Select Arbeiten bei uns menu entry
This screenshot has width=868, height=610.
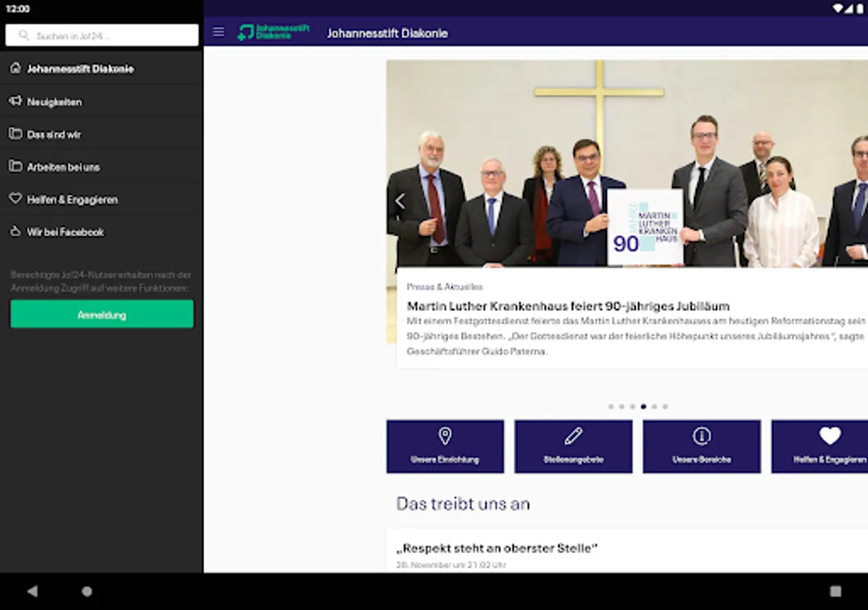tap(102, 166)
